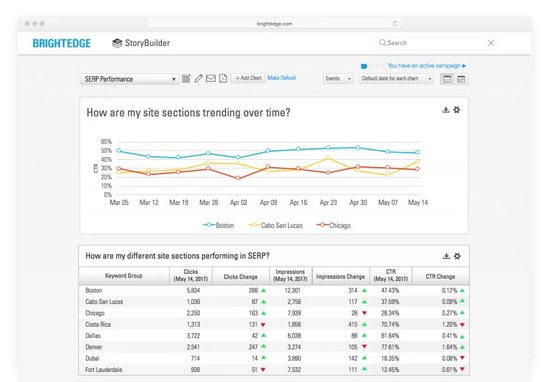Click Chicago data point at Apr 02
The height and width of the screenshot is (382, 550).
pyautogui.click(x=238, y=178)
